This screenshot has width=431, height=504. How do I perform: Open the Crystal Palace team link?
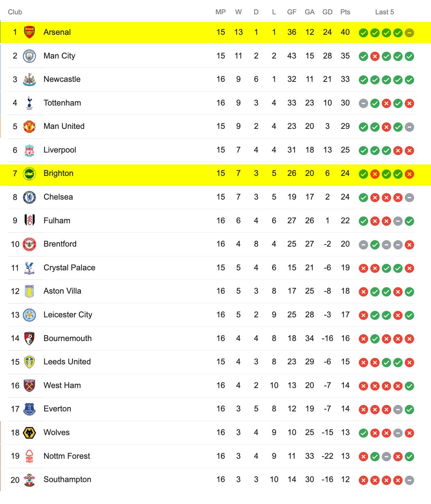(x=69, y=268)
